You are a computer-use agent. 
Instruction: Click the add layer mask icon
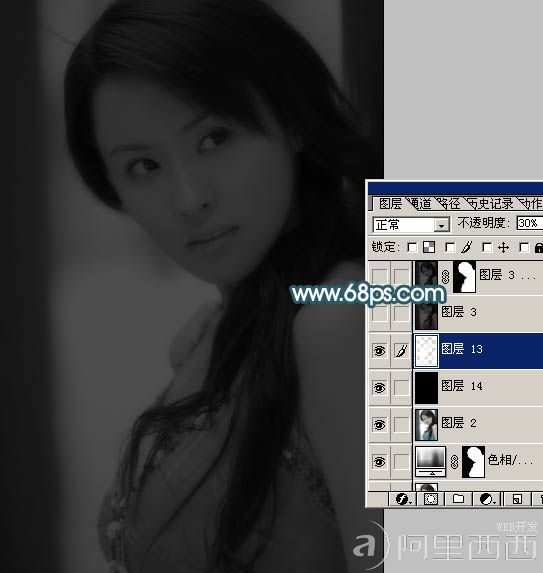click(x=430, y=499)
